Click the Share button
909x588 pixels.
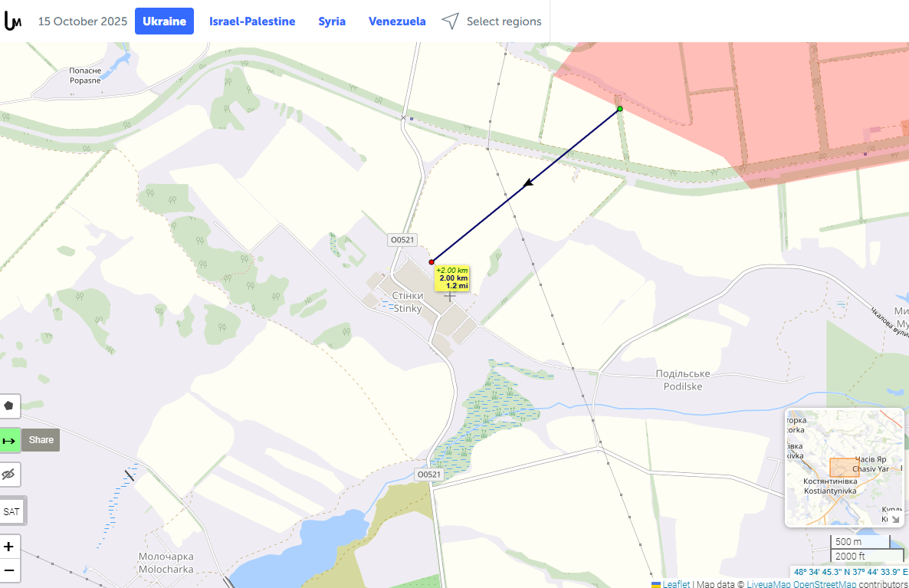point(41,440)
